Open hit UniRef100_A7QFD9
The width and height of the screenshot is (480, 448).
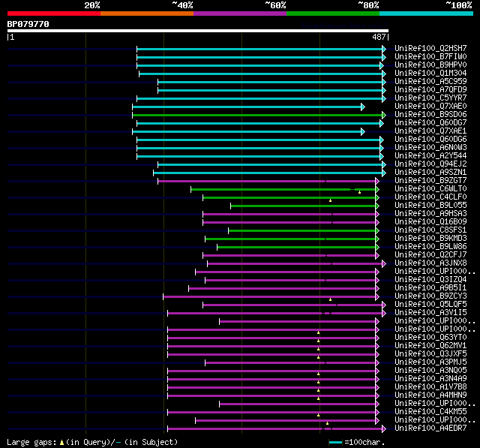click(430, 90)
